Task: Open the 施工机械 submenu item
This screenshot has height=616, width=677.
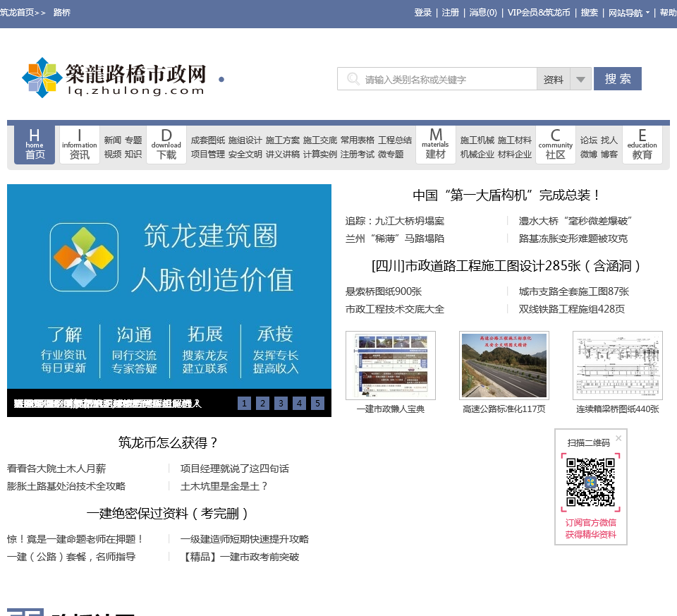Action: 477,140
